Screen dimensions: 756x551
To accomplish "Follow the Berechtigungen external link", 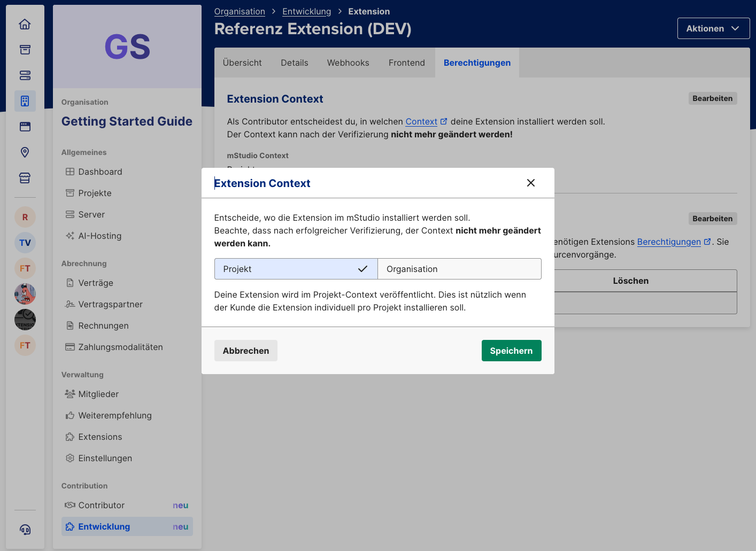I will pyautogui.click(x=669, y=242).
